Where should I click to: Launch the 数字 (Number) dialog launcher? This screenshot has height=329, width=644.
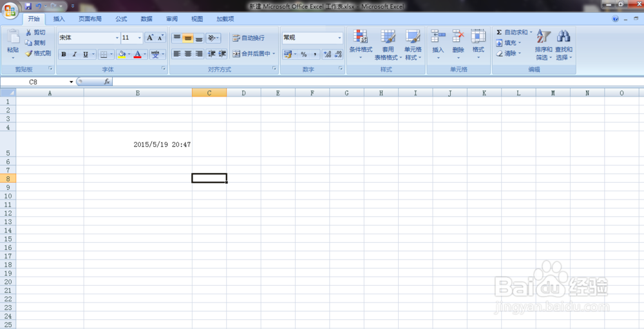[x=341, y=69]
